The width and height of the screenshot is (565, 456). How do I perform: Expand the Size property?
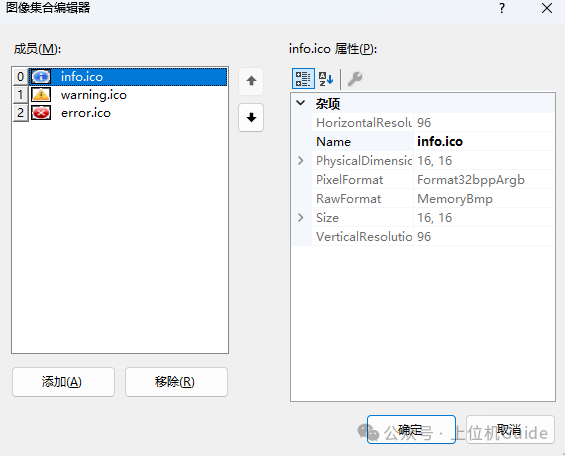pyautogui.click(x=301, y=218)
